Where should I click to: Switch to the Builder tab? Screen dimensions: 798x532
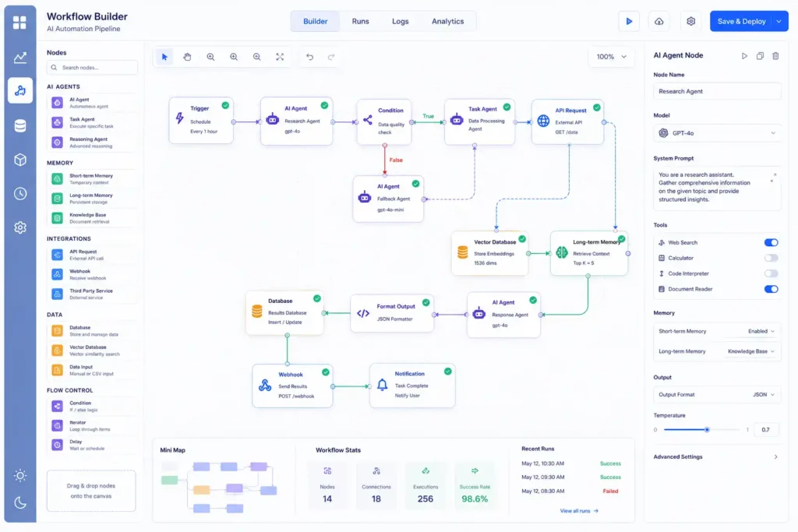[315, 21]
